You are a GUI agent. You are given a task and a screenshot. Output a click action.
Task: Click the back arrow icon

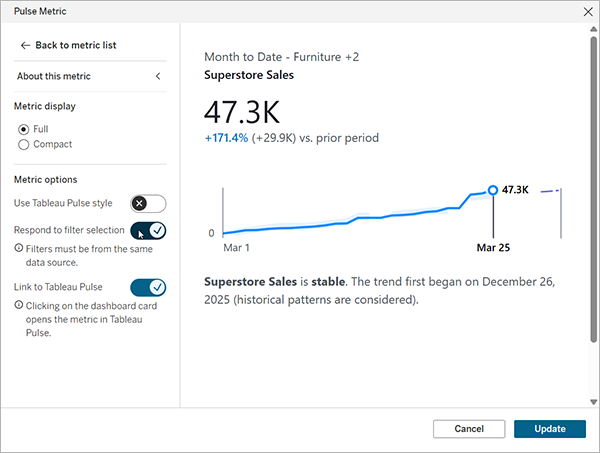click(x=25, y=46)
